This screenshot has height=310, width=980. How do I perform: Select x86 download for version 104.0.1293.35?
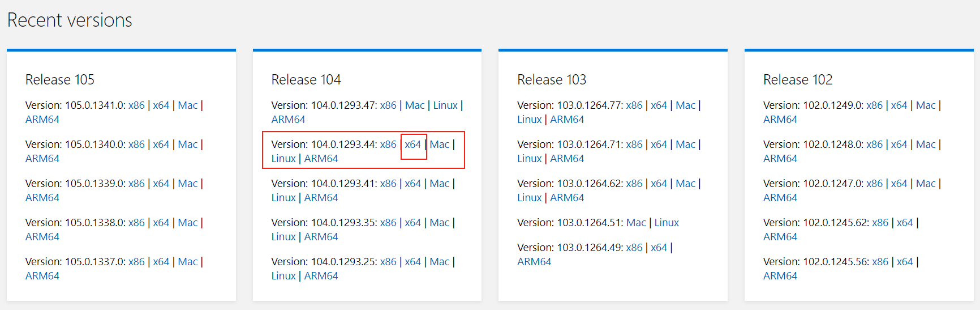[388, 223]
